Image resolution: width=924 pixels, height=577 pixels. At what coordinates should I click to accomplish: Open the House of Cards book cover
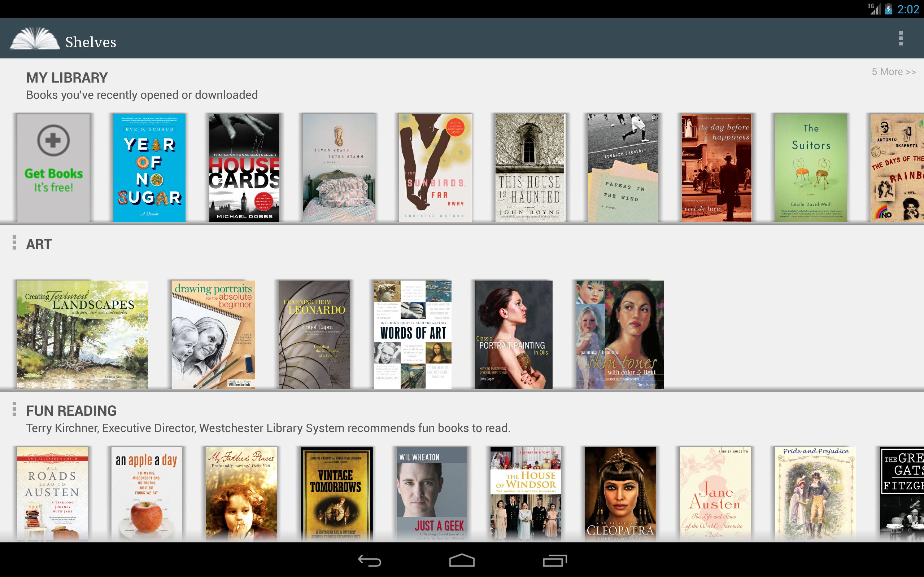[244, 168]
